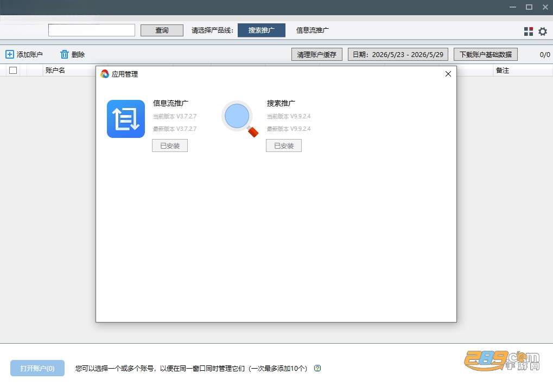The width and height of the screenshot is (553, 392).
Task: Click 信息流推广 title in the dialog
Action: pos(170,103)
